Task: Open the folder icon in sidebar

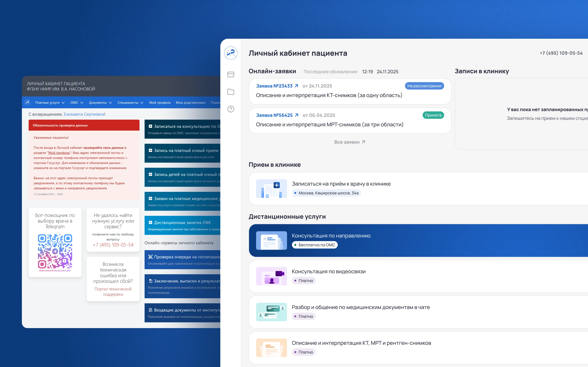Action: click(231, 92)
